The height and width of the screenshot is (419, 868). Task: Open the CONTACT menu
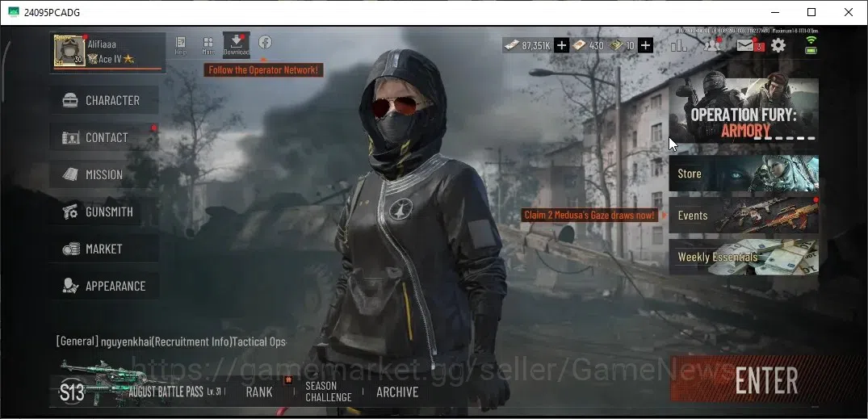tap(104, 137)
